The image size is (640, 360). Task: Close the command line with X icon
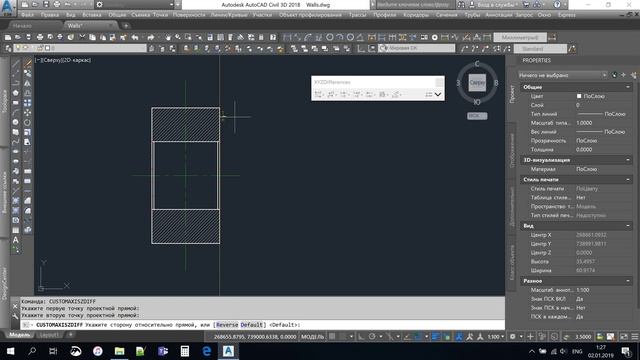click(15, 306)
